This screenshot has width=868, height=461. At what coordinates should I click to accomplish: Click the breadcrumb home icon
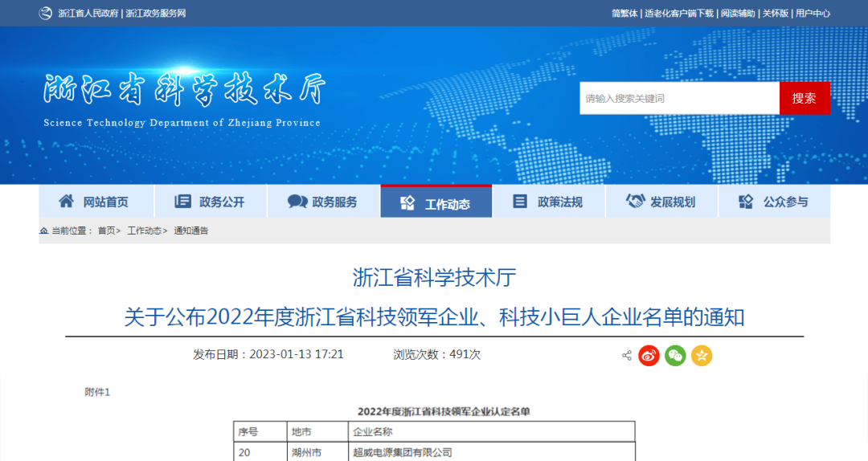click(43, 230)
